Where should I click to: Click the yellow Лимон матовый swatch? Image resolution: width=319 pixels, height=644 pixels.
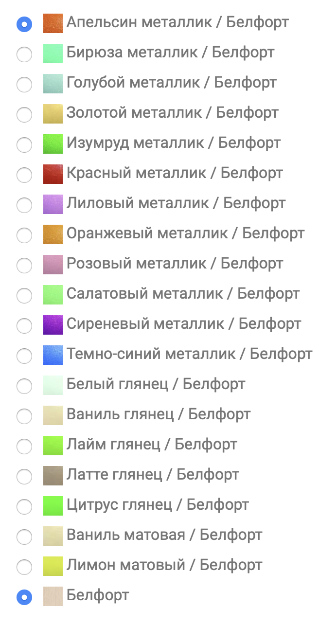[x=53, y=566]
